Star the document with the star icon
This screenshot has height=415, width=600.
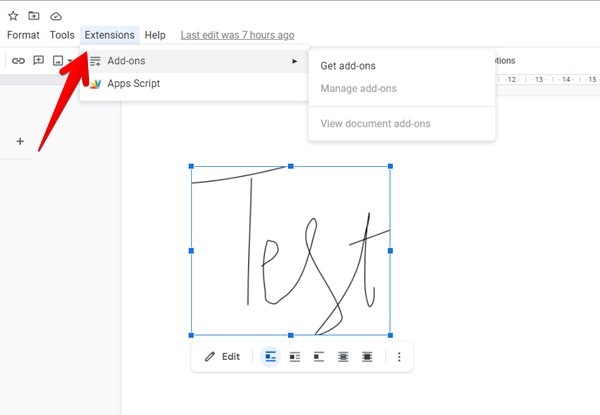pos(13,16)
